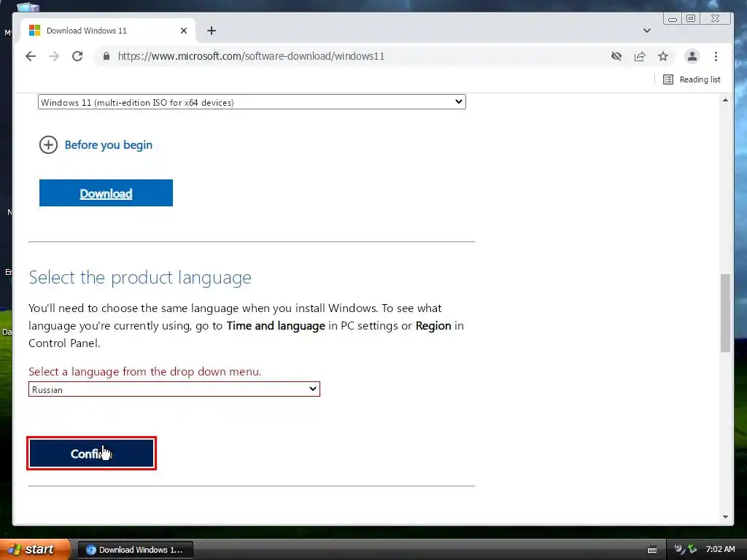
Task: Minimize the Chrome window
Action: pyautogui.click(x=672, y=18)
